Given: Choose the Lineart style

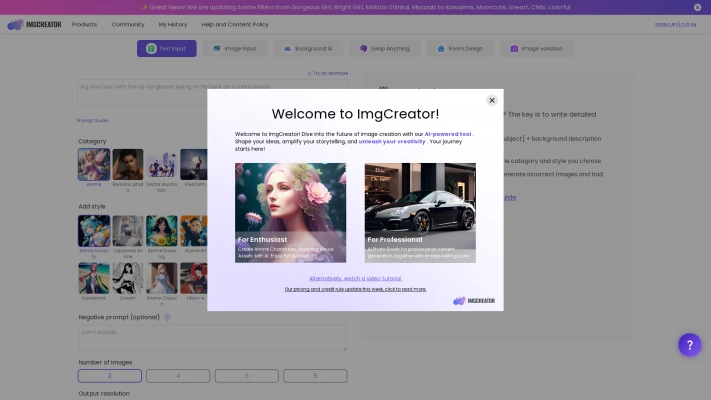Looking at the screenshot, I should coord(128,278).
